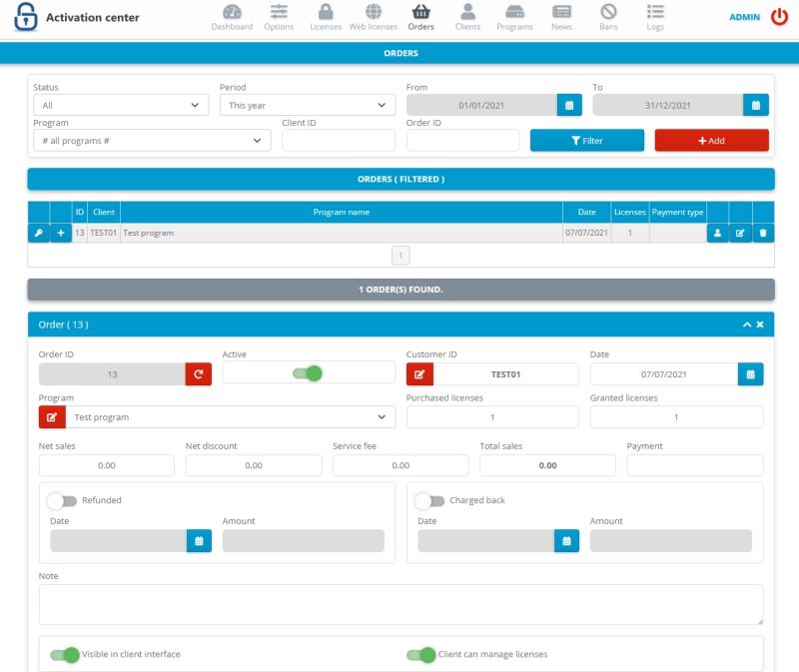Open the Refunded date calendar picker
799x672 pixels.
point(199,540)
